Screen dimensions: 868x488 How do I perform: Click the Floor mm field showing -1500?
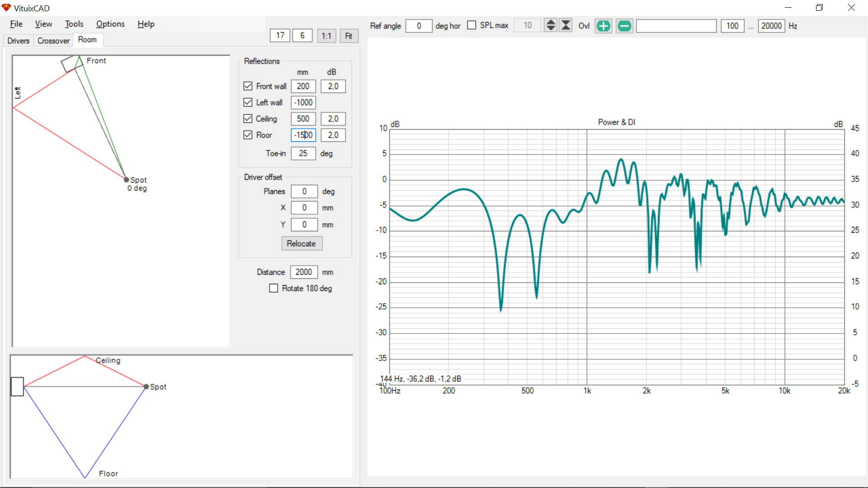click(x=303, y=135)
